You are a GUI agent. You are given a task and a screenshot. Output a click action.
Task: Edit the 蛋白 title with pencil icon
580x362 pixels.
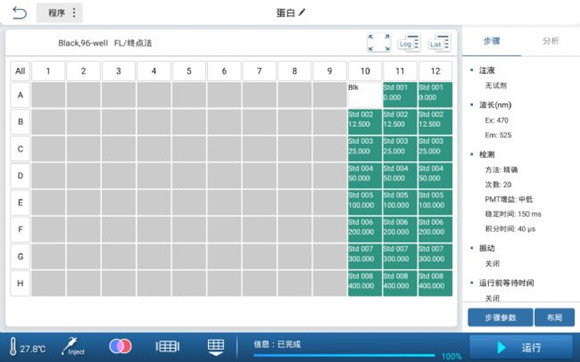tap(291, 13)
